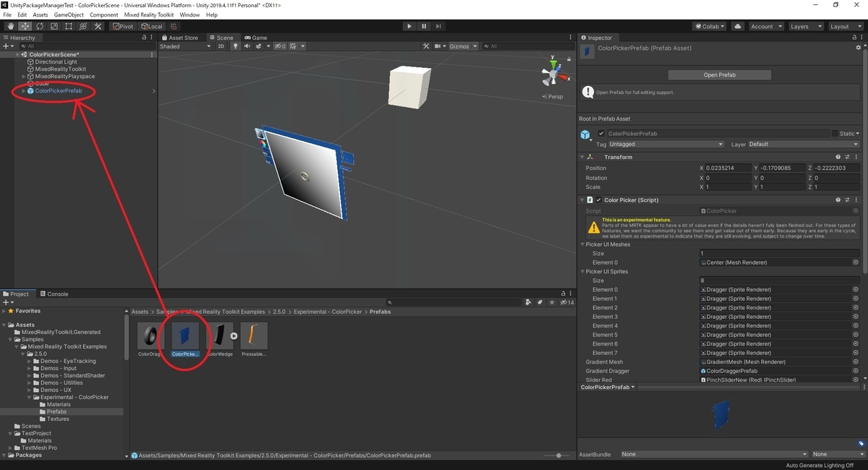Select the combined Transform tool

coord(83,27)
